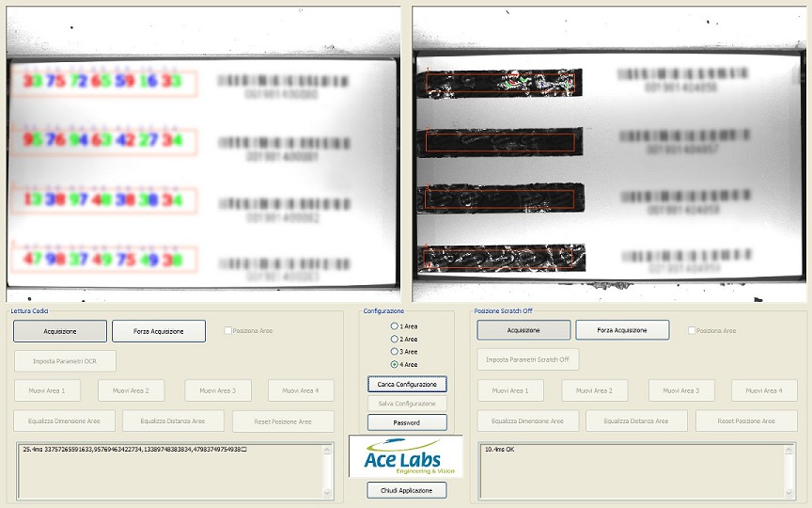Click Muovi Area 1 in Lettura Codici
812x508 pixels.
click(47, 390)
